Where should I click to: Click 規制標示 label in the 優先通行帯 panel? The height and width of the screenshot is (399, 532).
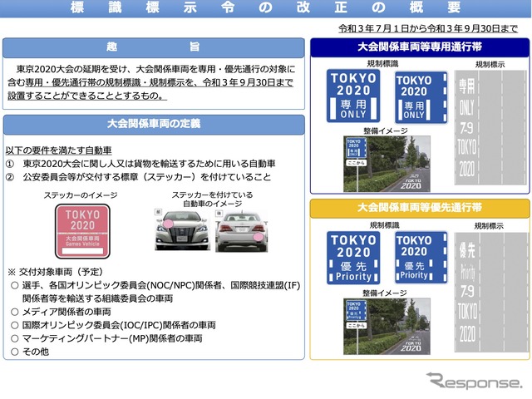489,225
